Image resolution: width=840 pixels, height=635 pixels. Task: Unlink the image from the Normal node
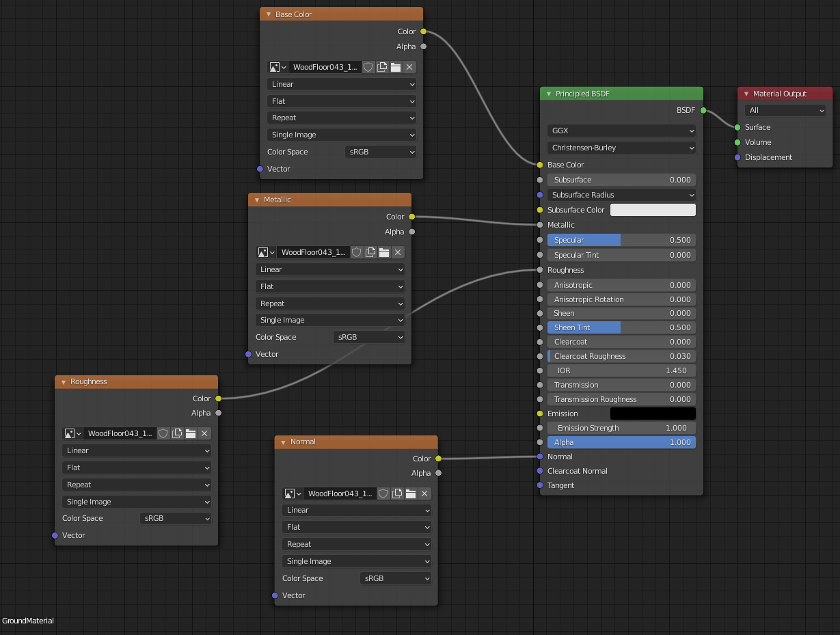(424, 494)
